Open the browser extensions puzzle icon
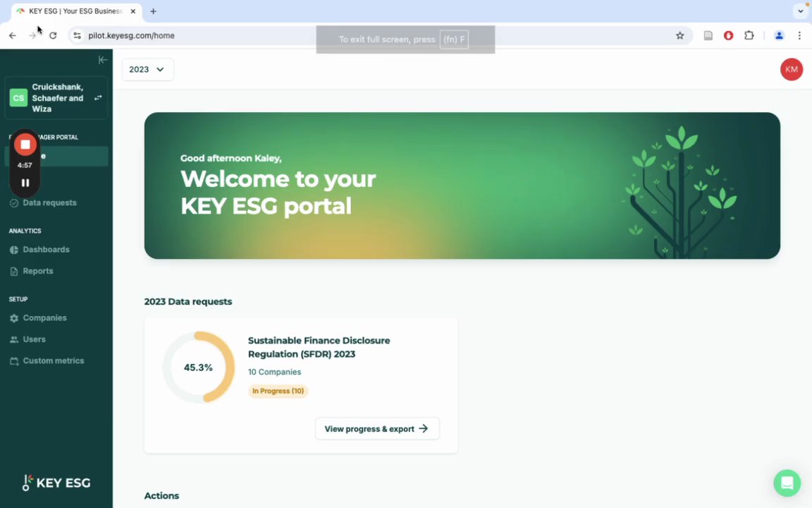The height and width of the screenshot is (508, 812). pos(749,36)
